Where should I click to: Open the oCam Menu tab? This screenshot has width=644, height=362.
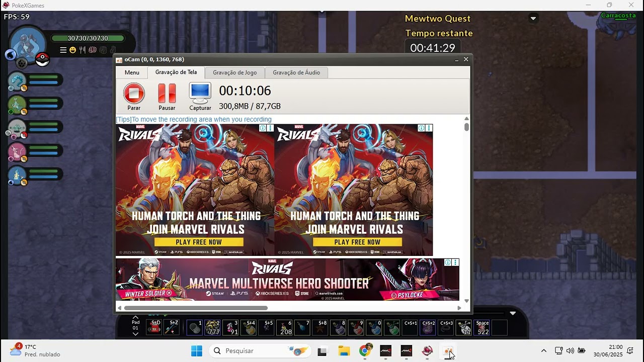pyautogui.click(x=132, y=72)
